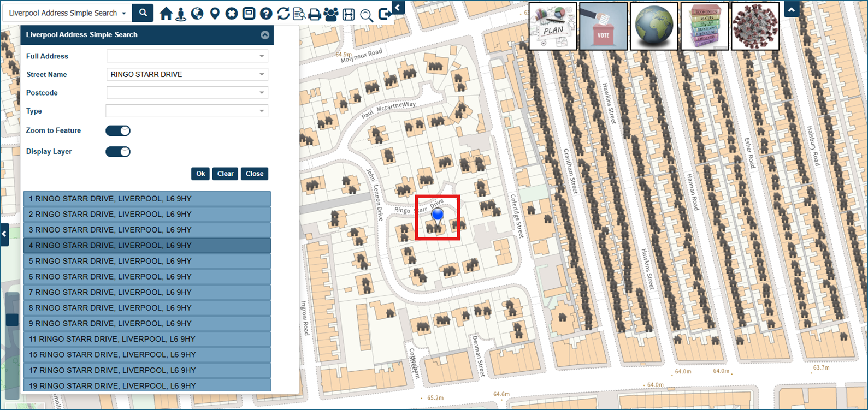868x410 pixels.
Task: Click the Clear button
Action: pos(225,174)
